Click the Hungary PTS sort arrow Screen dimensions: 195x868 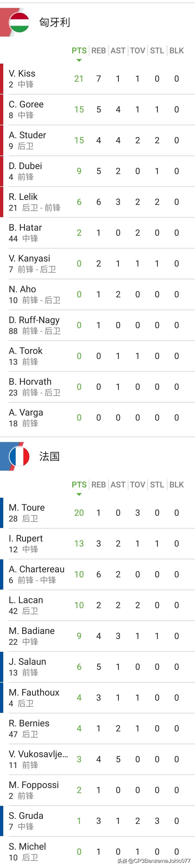click(x=79, y=60)
